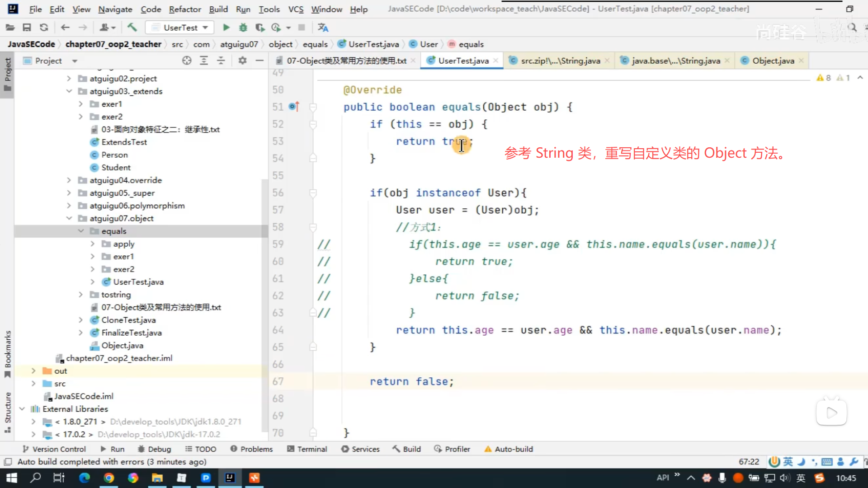Expand the atguigu04.override package
The image size is (868, 488).
69,180
